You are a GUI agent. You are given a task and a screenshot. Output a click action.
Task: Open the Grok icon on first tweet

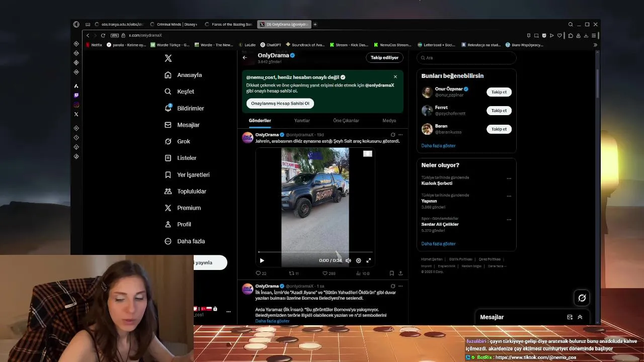click(x=393, y=135)
